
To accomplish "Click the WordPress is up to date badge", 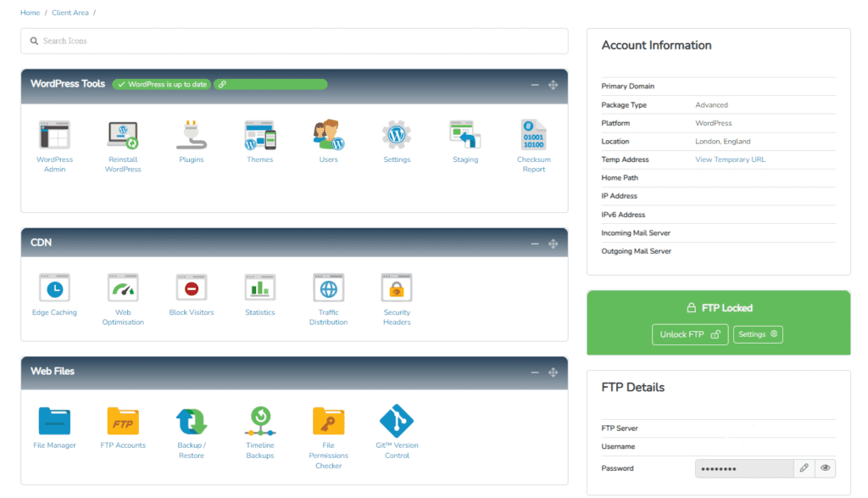I will (162, 84).
